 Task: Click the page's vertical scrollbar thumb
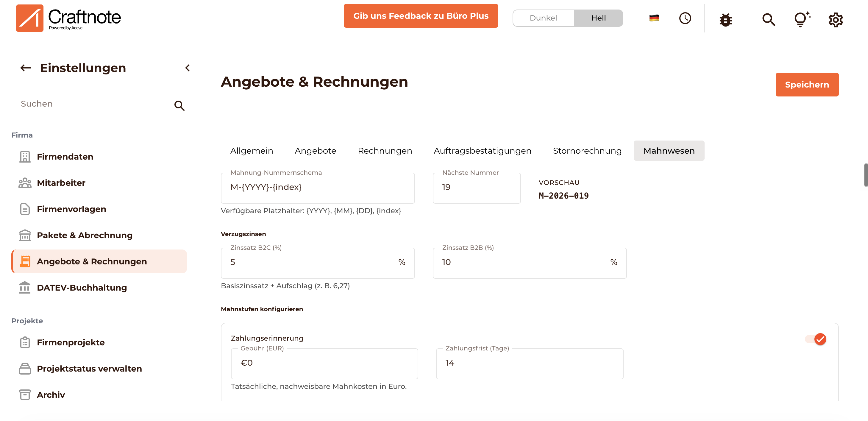pyautogui.click(x=865, y=174)
